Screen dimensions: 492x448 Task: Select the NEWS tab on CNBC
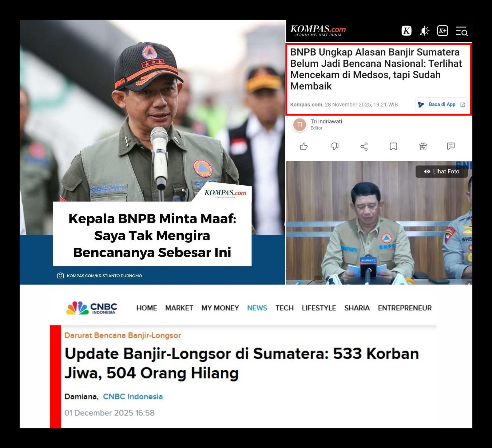click(257, 308)
